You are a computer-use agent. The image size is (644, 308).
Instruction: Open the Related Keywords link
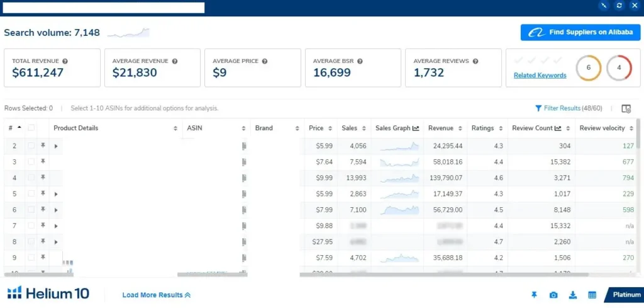(x=540, y=75)
